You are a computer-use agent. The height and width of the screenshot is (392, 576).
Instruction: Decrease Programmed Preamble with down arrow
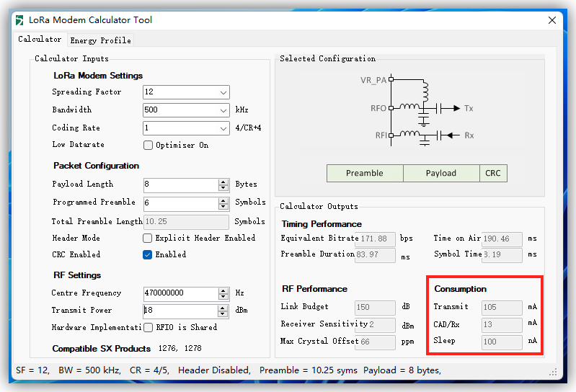tap(223, 207)
